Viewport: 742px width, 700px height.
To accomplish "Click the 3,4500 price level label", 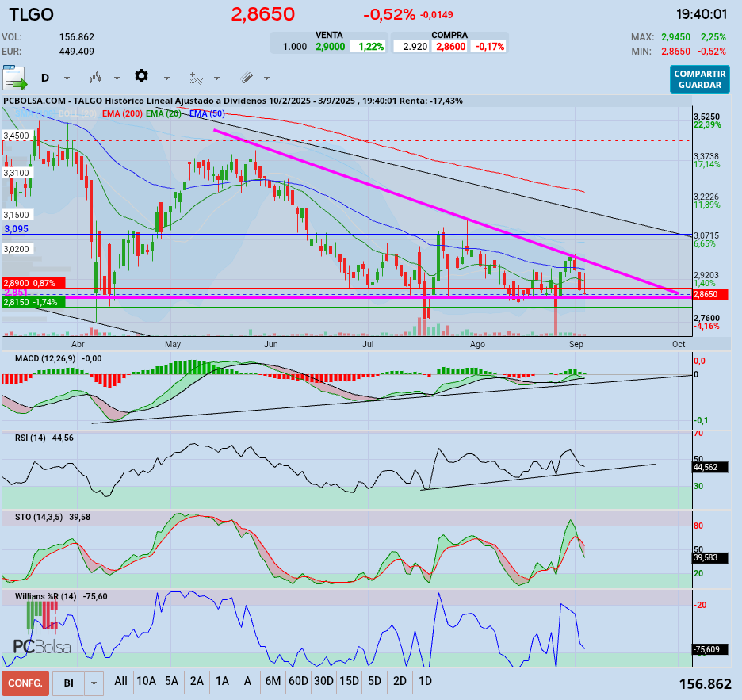I will pos(17,136).
